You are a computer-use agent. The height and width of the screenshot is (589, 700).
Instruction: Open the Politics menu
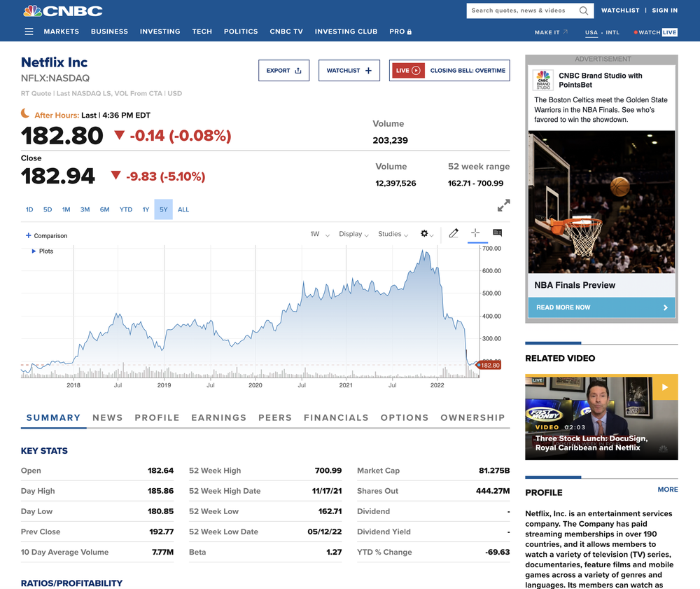pos(241,32)
